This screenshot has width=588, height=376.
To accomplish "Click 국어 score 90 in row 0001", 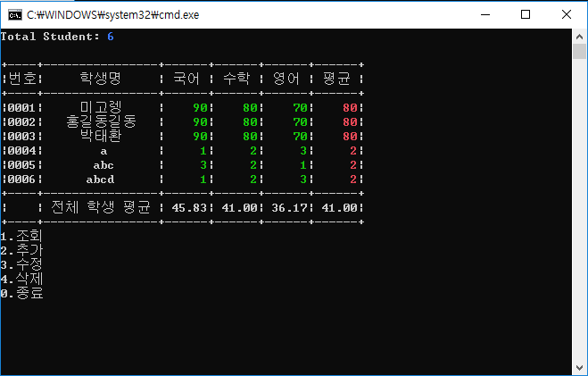I will [200, 108].
